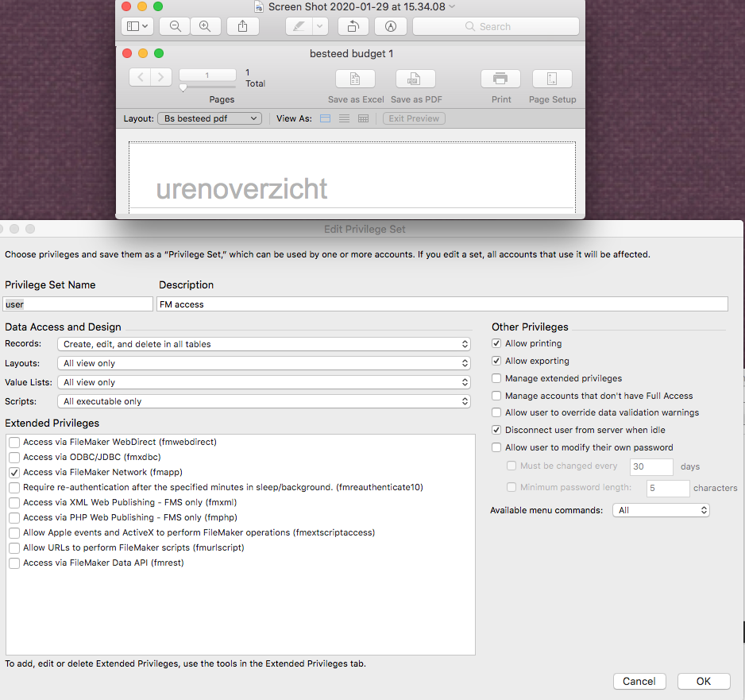Zoom out in Preview toolbar
This screenshot has height=700, width=745.
click(x=175, y=26)
